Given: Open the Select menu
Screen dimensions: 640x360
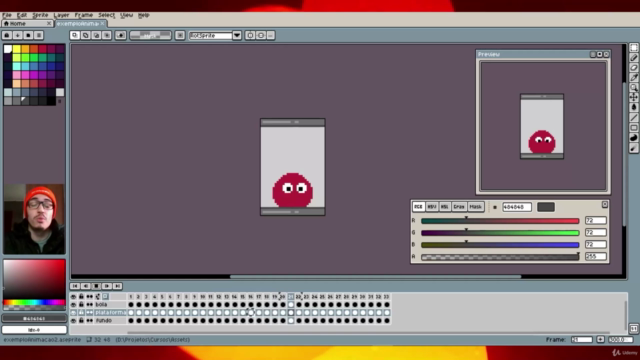Looking at the screenshot, I should point(106,15).
